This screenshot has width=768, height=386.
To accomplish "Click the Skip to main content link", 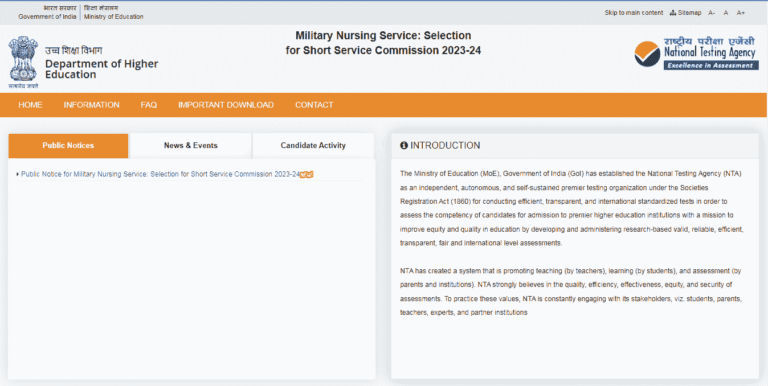I will click(633, 13).
